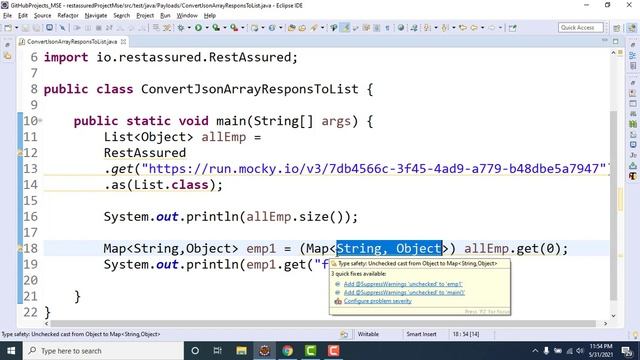This screenshot has width=640, height=360.
Task: Click the New Java Package icon
Action: click(254, 28)
